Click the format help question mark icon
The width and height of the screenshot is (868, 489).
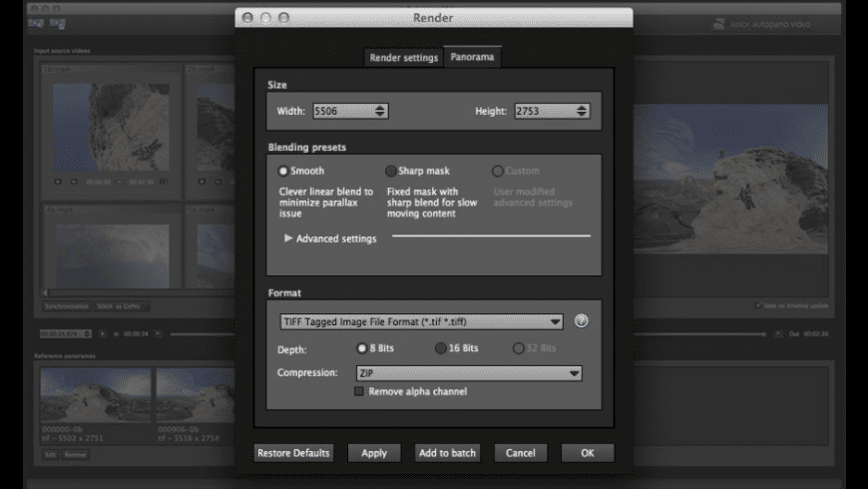[582, 321]
